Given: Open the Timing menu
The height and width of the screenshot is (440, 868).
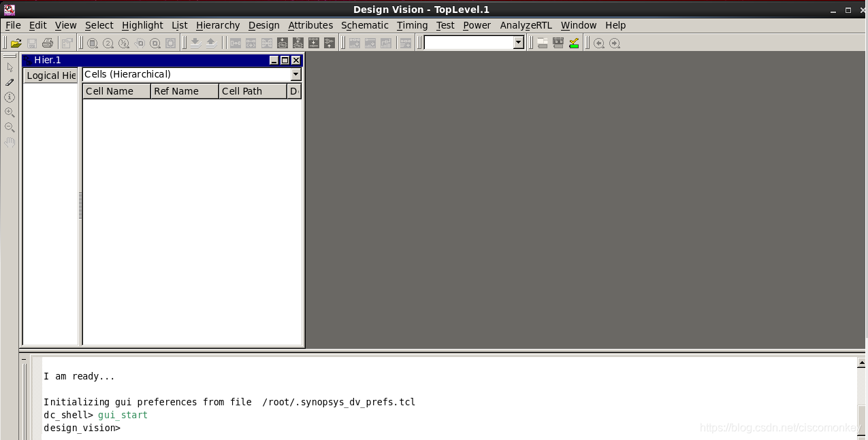Looking at the screenshot, I should pyautogui.click(x=413, y=25).
